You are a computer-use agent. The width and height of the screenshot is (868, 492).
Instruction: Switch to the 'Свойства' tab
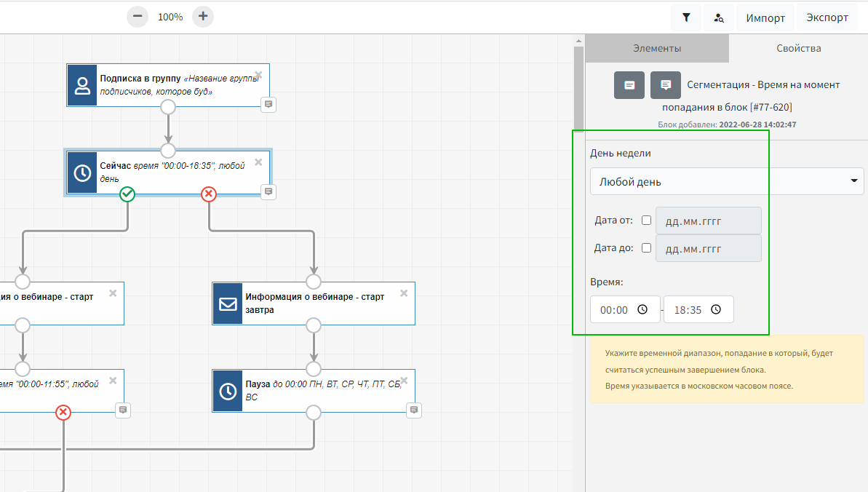[x=798, y=49]
